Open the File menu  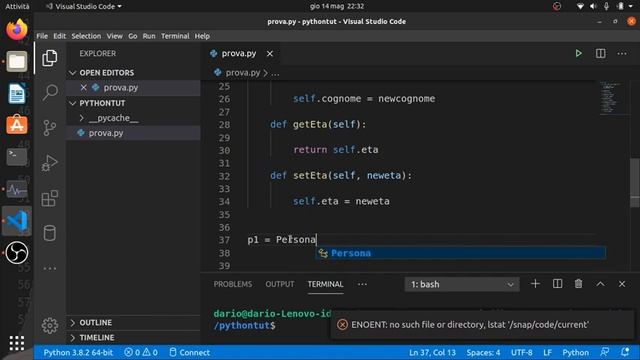click(42, 36)
